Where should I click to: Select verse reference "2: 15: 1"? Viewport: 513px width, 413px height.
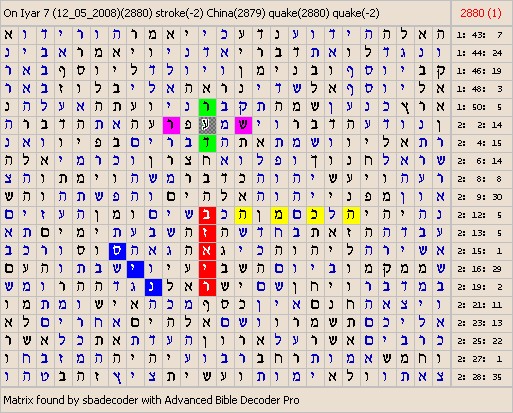click(x=479, y=251)
